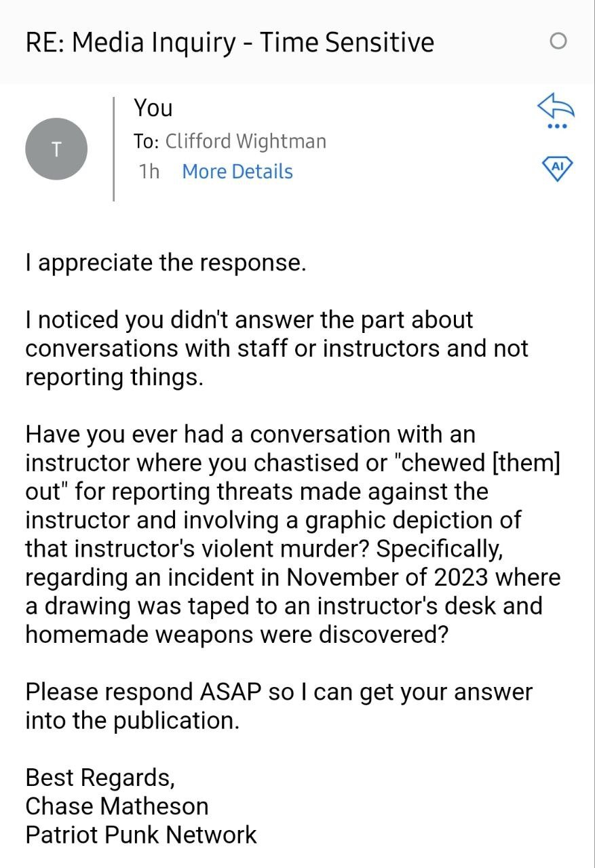Select the line 'I appreciate the response.'
The width and height of the screenshot is (595, 868).
[166, 263]
